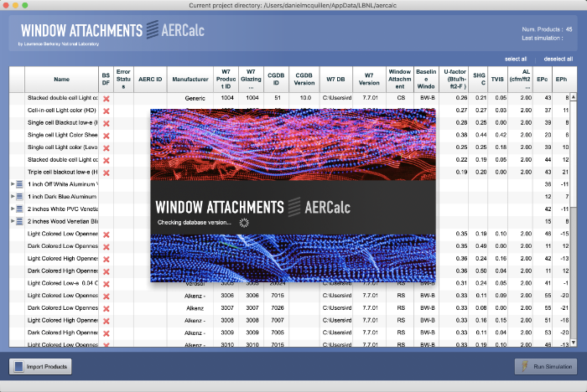Click the table scrollbar up arrow
Image resolution: width=587 pixels, height=392 pixels.
(573, 96)
